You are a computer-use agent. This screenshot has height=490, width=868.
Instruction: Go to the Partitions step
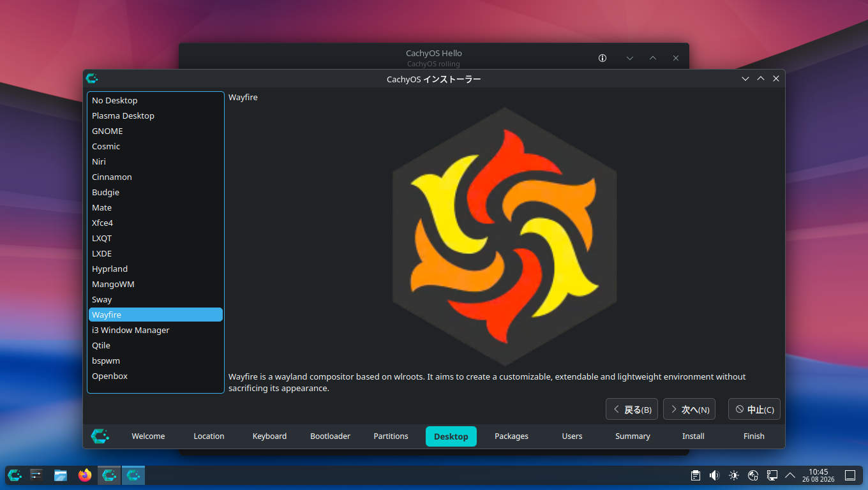[x=391, y=436]
